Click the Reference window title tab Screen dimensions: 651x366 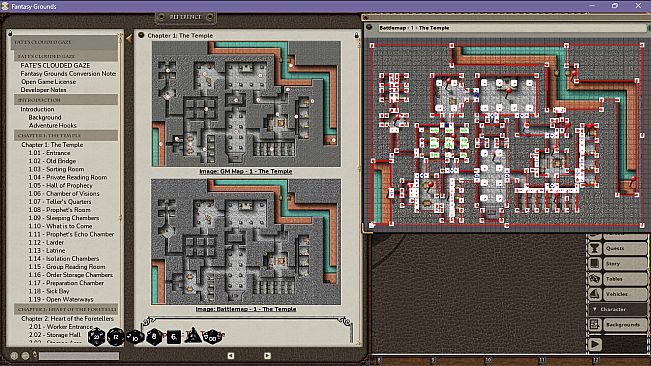(x=185, y=17)
